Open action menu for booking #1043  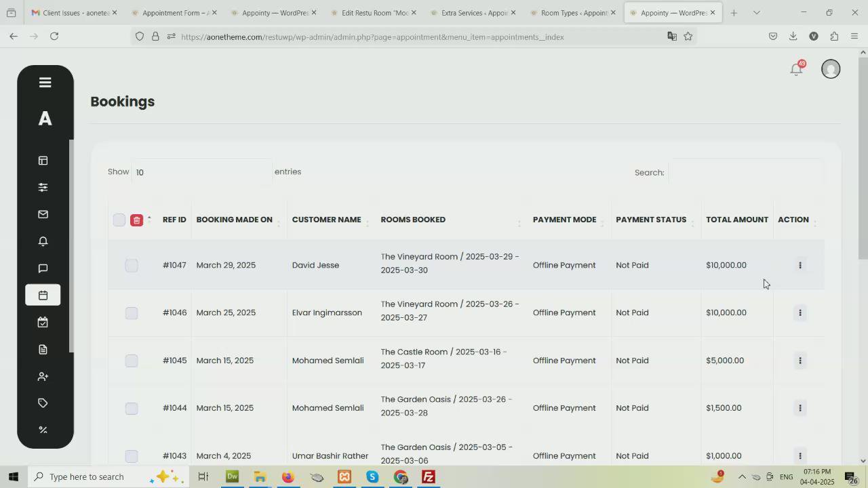[x=800, y=456]
